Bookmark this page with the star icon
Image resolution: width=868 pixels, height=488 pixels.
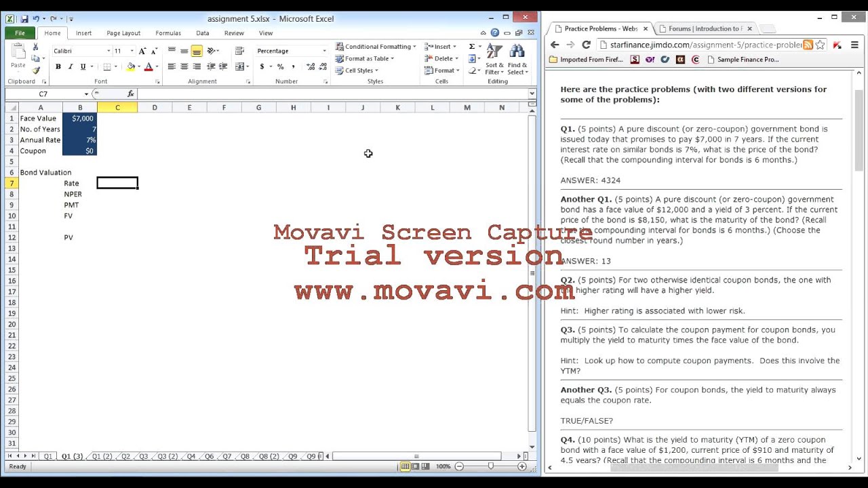coord(820,45)
